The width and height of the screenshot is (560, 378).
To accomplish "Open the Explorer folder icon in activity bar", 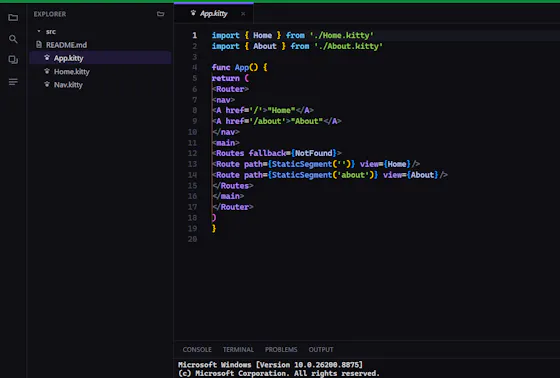I will point(13,18).
